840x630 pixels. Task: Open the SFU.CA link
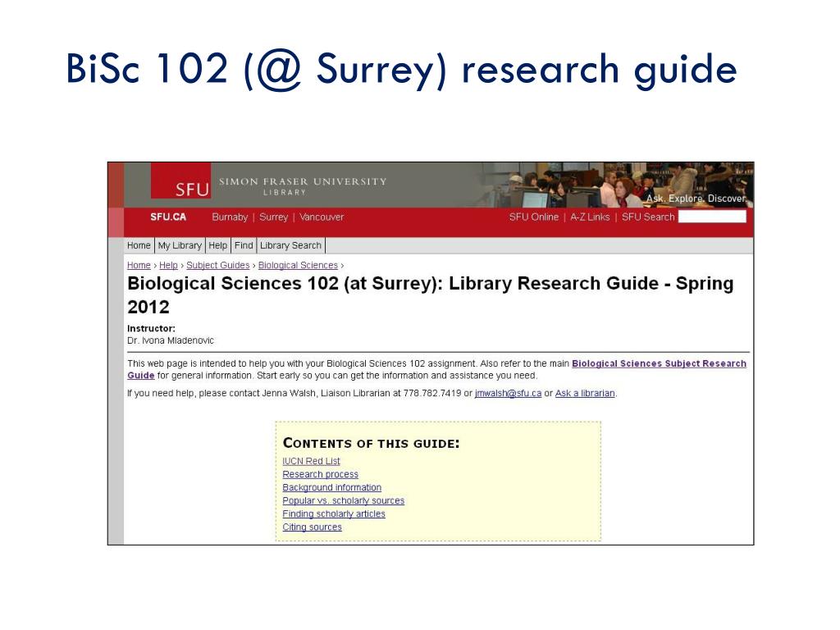168,217
